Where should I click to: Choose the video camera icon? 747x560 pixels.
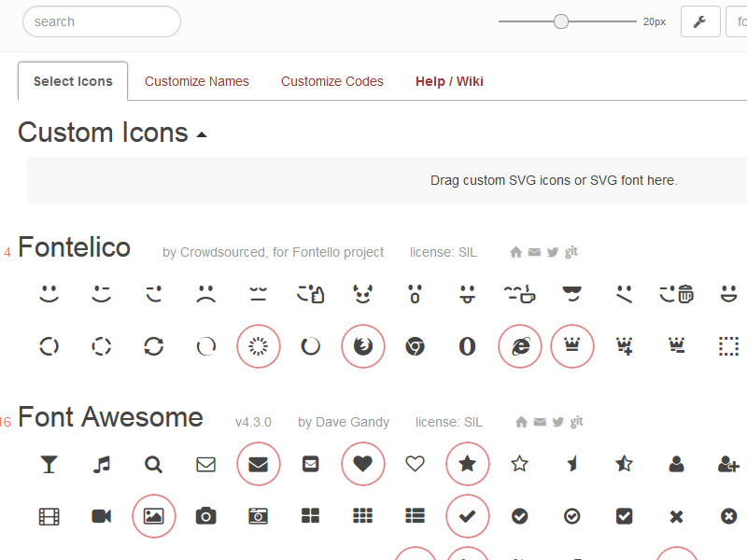tap(102, 516)
